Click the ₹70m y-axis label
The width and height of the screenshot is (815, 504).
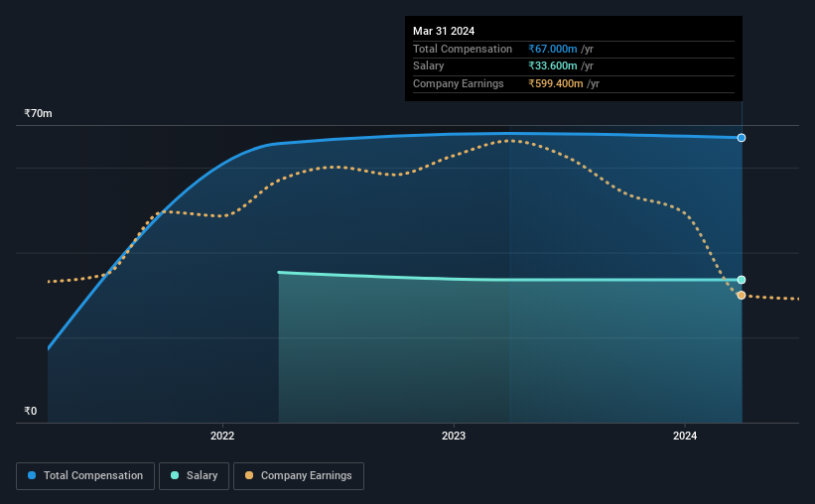tap(38, 113)
